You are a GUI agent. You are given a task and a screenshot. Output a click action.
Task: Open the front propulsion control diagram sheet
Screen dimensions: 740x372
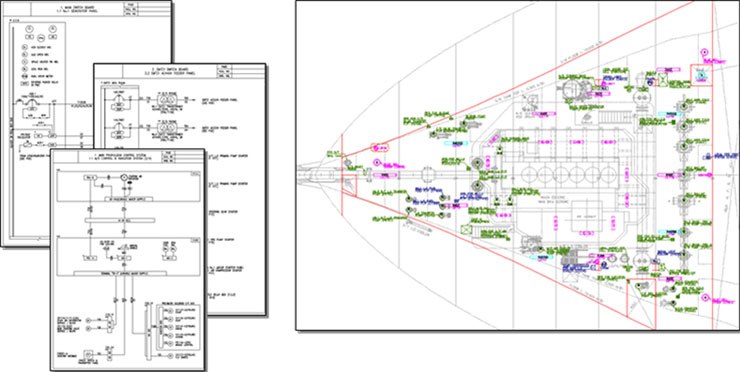tap(127, 260)
